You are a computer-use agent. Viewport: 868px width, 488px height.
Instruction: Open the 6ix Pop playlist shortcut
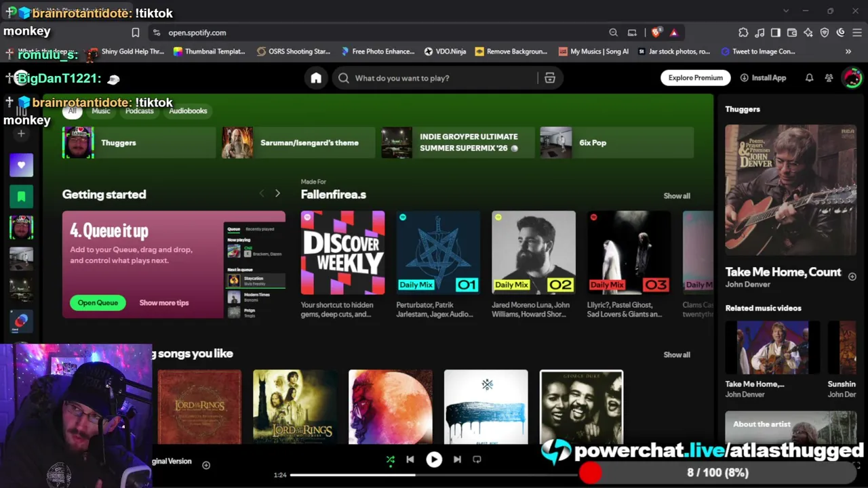[x=617, y=143]
